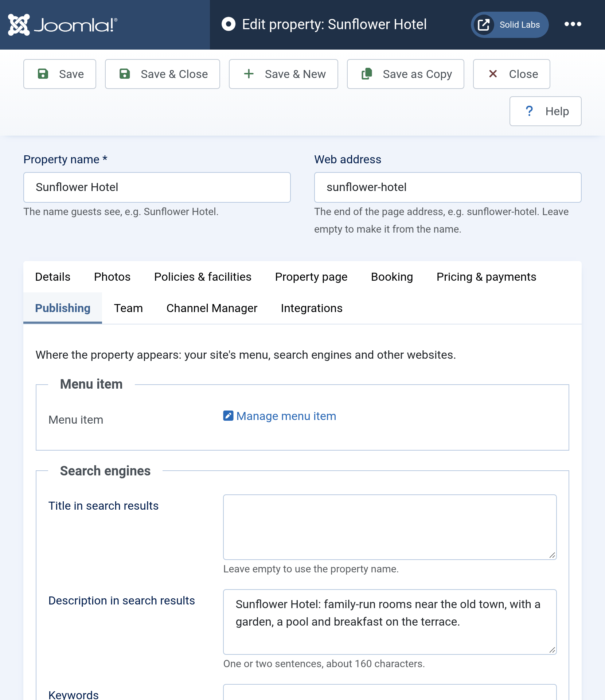Click Save & New button
605x700 pixels.
click(284, 74)
